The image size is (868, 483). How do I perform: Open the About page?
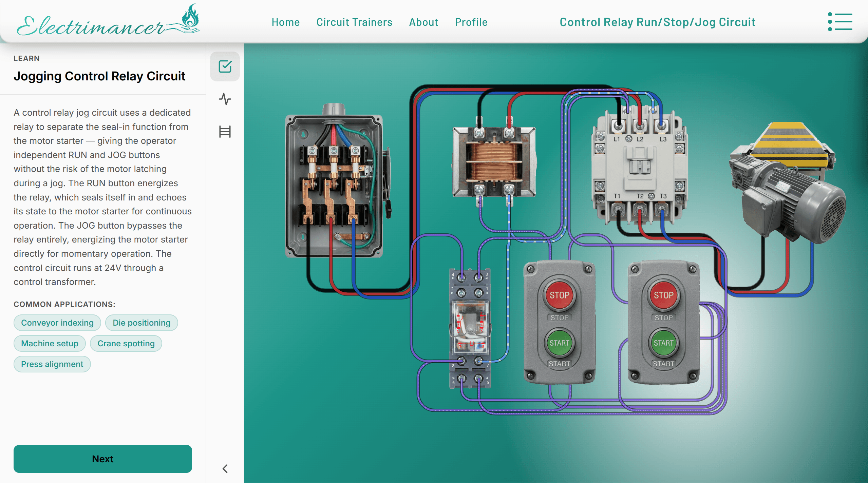(423, 22)
